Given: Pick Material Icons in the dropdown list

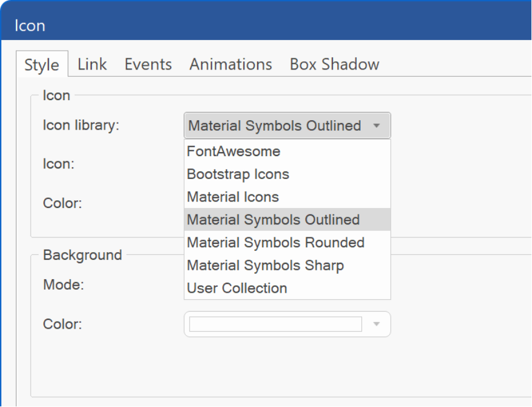Looking at the screenshot, I should 287,197.
